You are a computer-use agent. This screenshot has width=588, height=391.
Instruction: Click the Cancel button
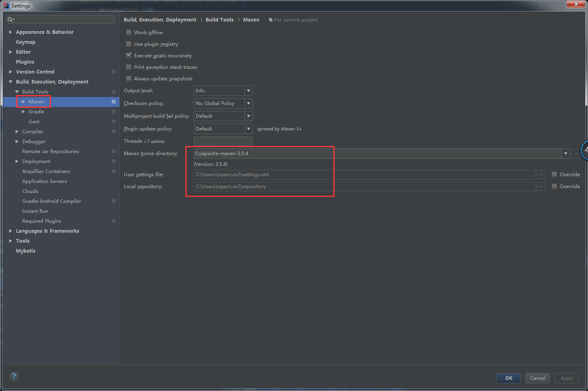click(537, 378)
